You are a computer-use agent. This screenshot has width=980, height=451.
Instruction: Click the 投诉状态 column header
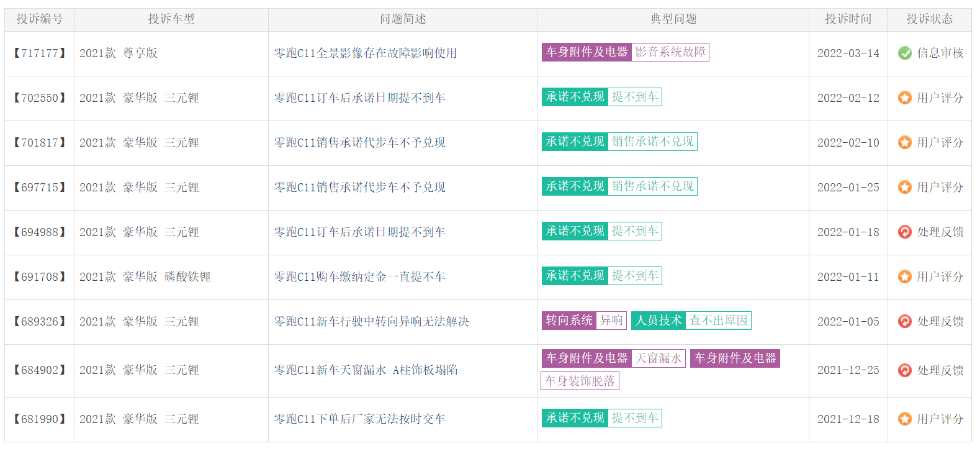[x=930, y=19]
